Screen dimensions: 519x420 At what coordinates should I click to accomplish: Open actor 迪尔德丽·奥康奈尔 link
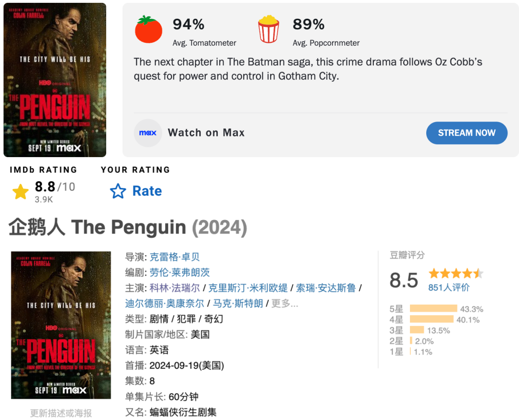tap(164, 303)
